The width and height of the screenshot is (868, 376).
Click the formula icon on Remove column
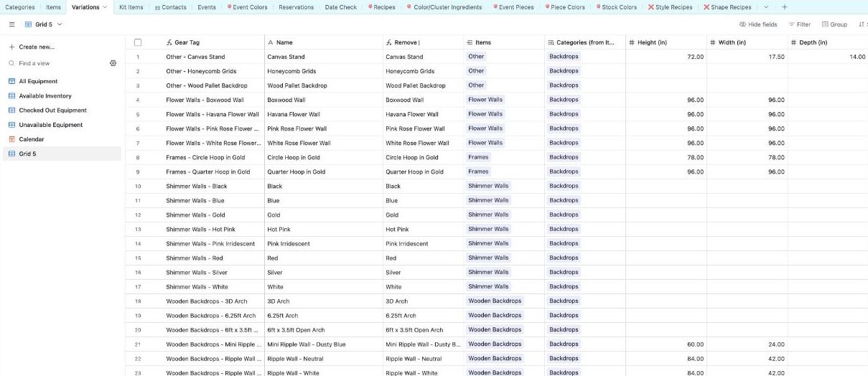388,42
